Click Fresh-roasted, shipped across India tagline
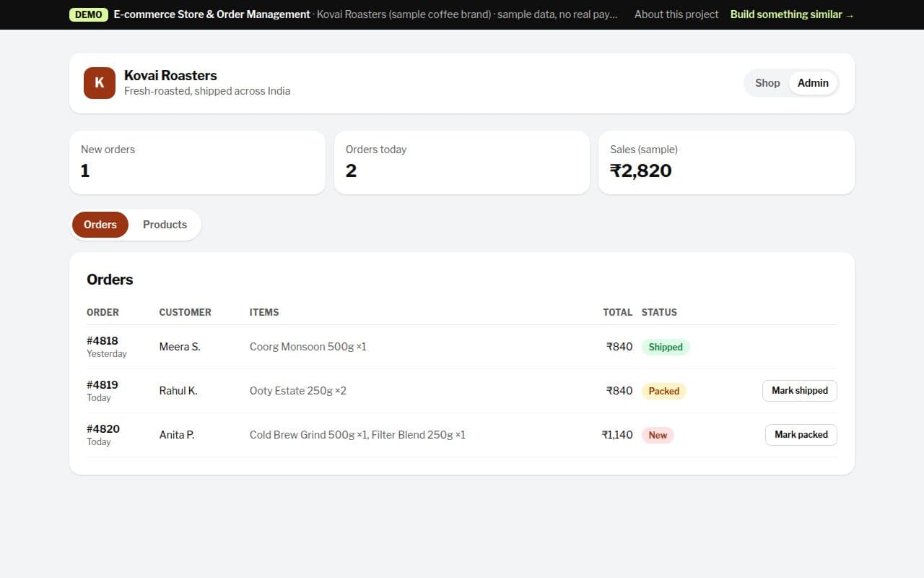Screen dimensions: 924x578 click(207, 91)
